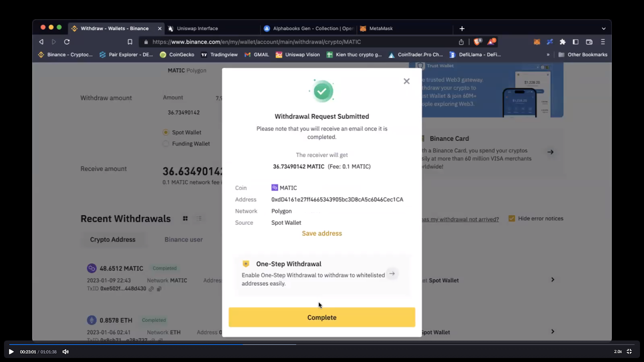Viewport: 644px width, 362px height.
Task: Click the share page icon
Action: tap(461, 42)
